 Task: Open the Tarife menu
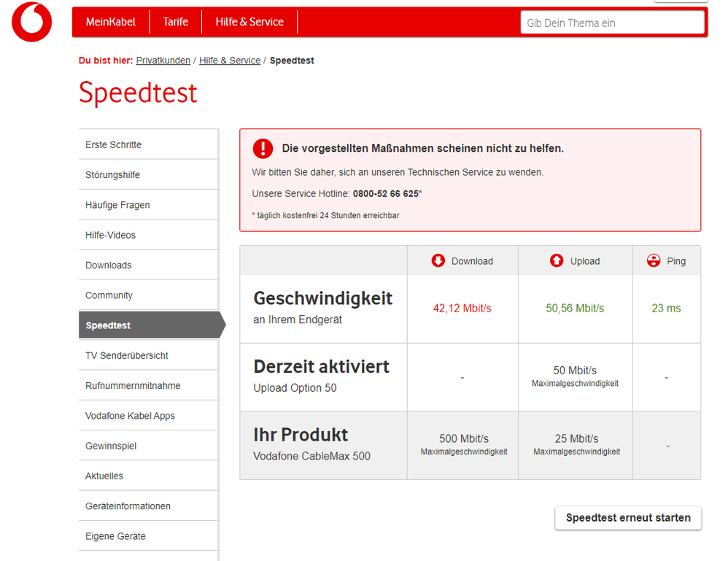pos(176,22)
